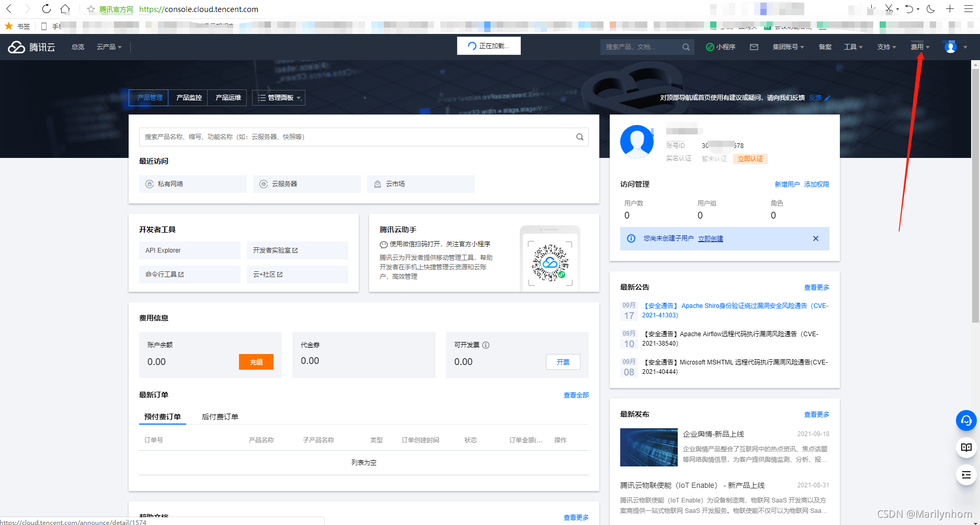Click the 立即创建 link

[711, 238]
